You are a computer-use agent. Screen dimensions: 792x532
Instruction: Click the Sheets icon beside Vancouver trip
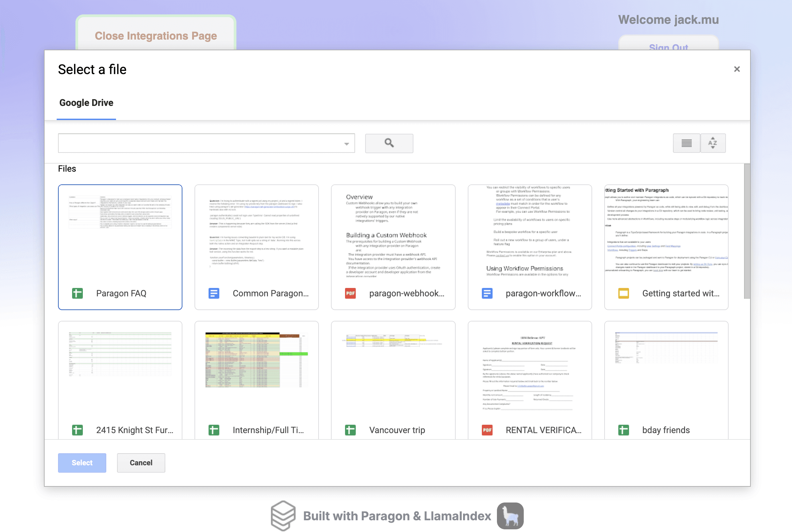350,430
